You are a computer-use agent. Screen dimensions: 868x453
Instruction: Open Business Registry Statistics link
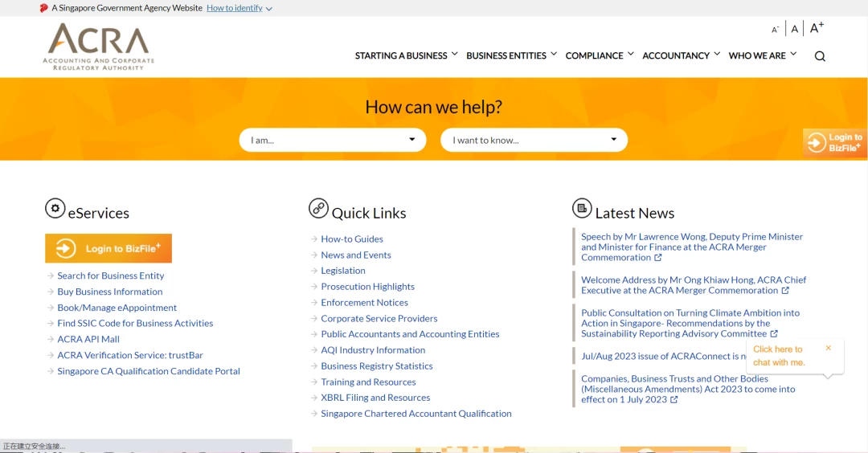[x=377, y=366]
